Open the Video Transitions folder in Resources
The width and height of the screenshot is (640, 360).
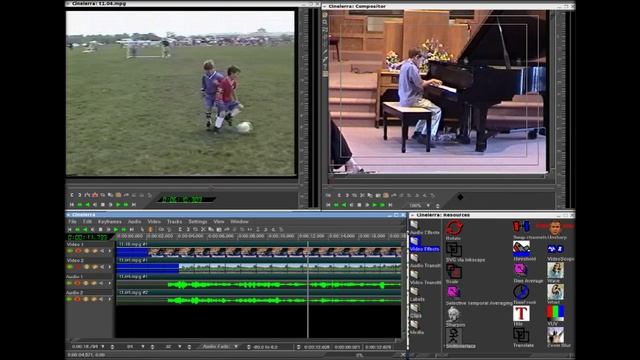coord(415,275)
